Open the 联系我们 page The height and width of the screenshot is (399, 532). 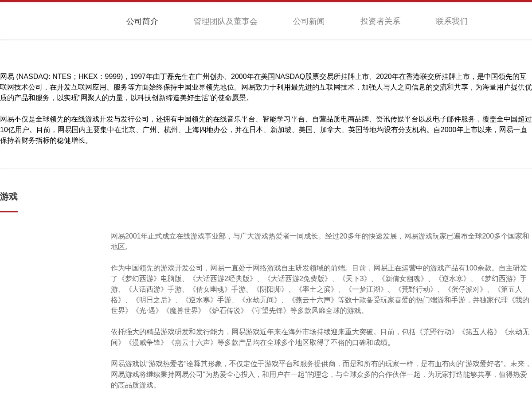pos(451,21)
